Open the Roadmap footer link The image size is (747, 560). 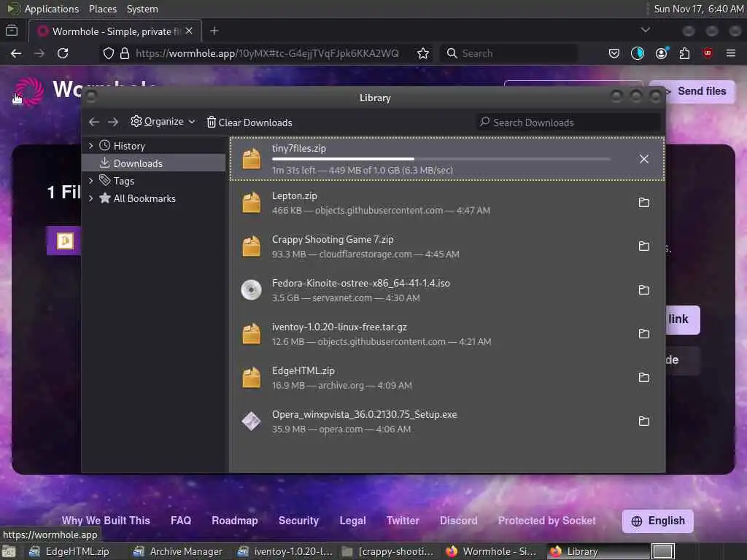click(235, 521)
